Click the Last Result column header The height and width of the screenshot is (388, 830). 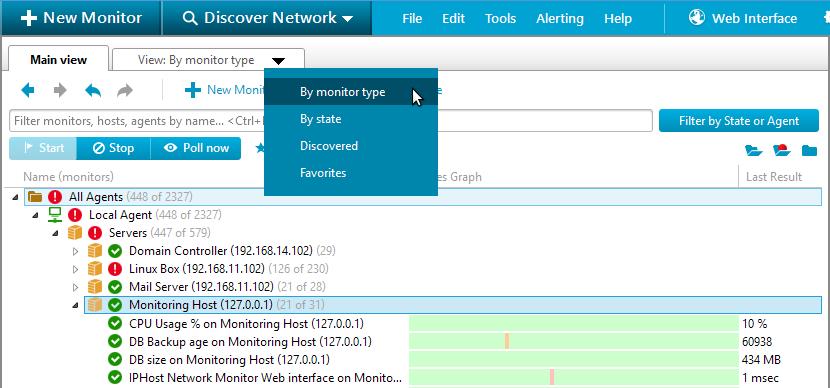(774, 177)
